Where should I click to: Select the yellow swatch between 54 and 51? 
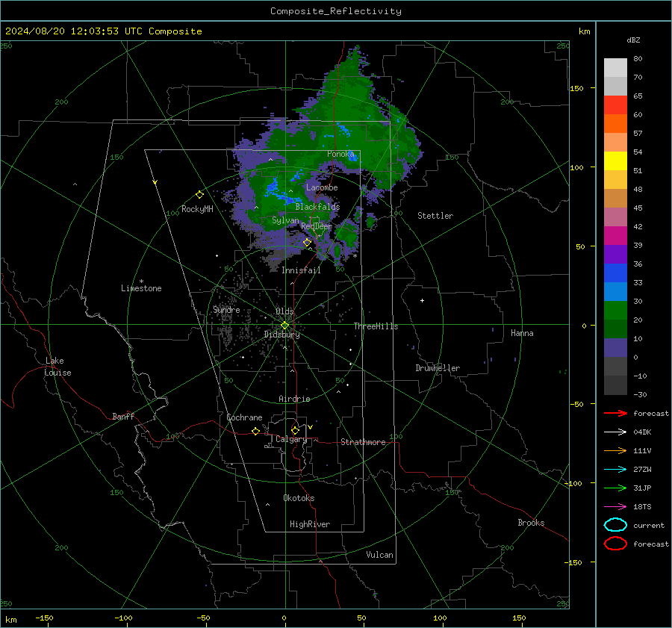pyautogui.click(x=615, y=161)
